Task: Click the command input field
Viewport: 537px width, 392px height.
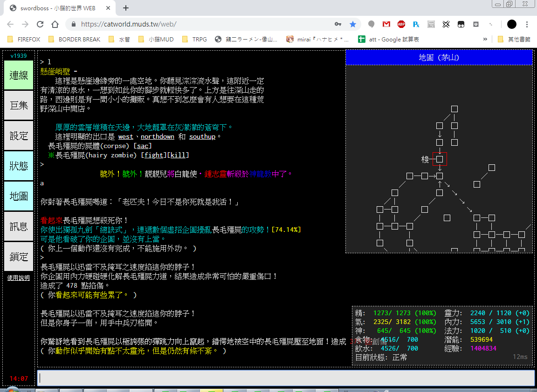Action: [286, 378]
